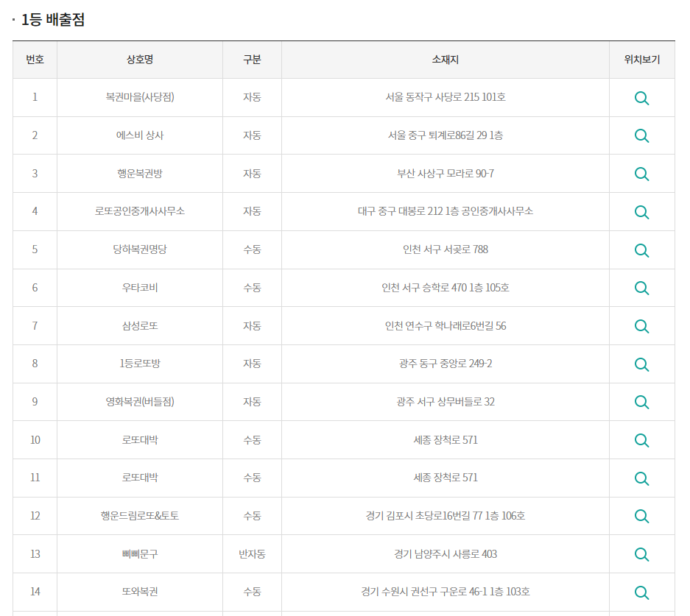Select store name 로또공인중개사사무소
Screen dimensions: 690x616
click(x=140, y=211)
